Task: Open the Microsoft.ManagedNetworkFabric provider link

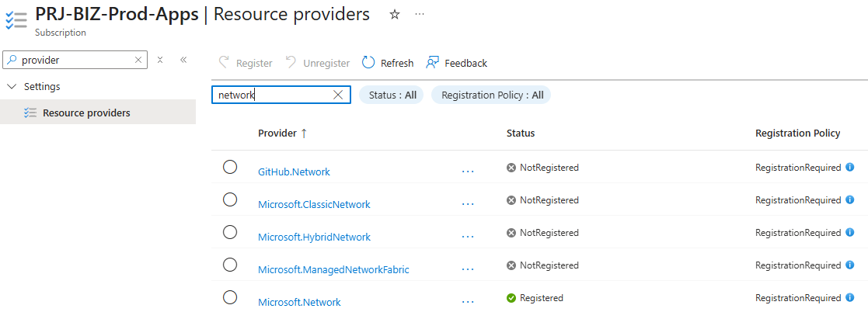Action: coord(333,269)
